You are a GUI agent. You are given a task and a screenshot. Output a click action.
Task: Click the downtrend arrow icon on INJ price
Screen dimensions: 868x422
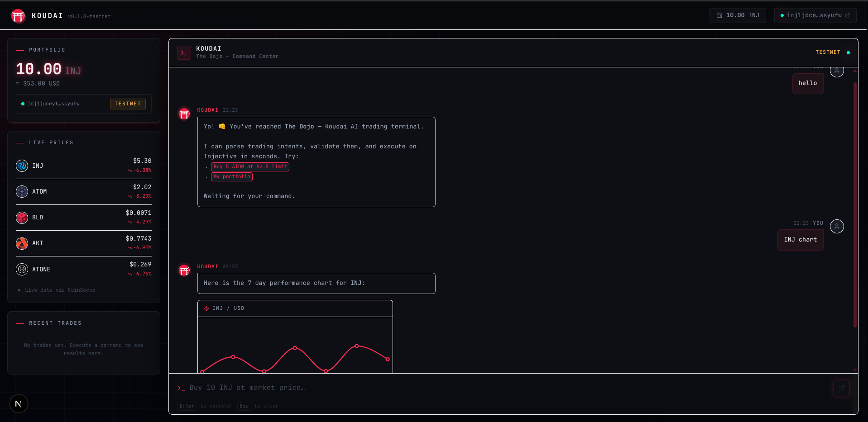pos(130,171)
